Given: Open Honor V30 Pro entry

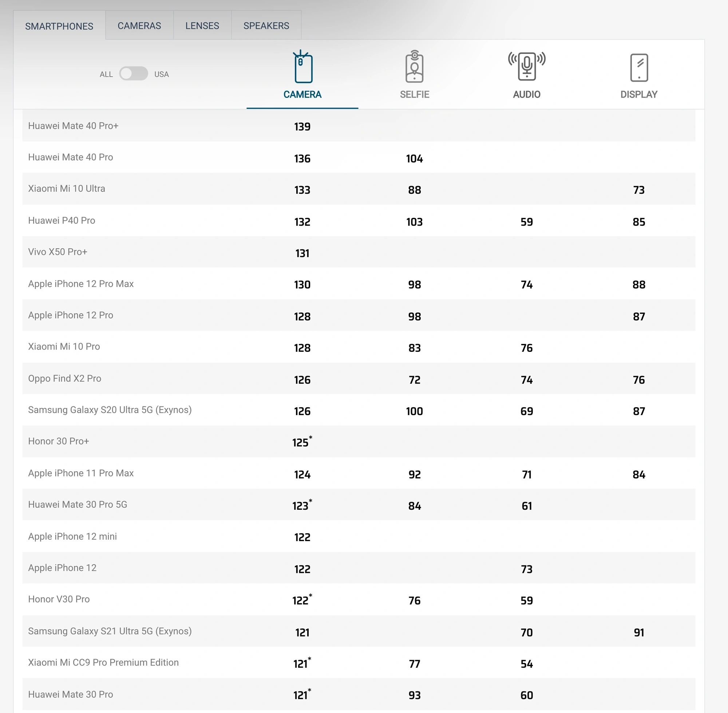Looking at the screenshot, I should coord(59,599).
